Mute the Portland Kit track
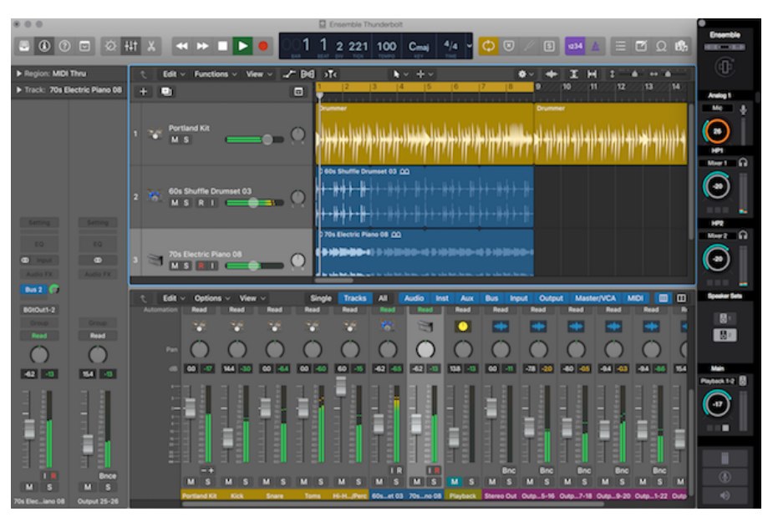Viewport: 773px width, 532px height. (175, 139)
